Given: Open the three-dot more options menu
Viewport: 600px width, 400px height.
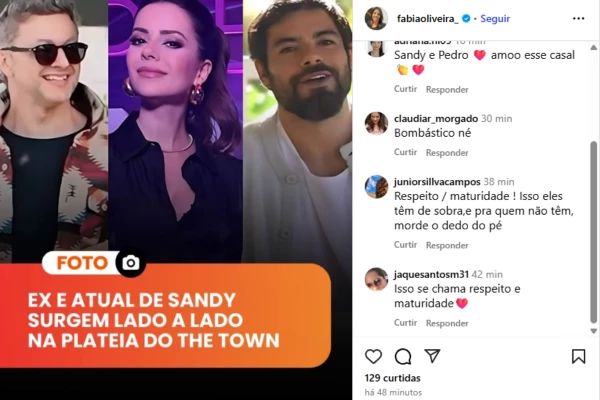Looking at the screenshot, I should click(578, 18).
